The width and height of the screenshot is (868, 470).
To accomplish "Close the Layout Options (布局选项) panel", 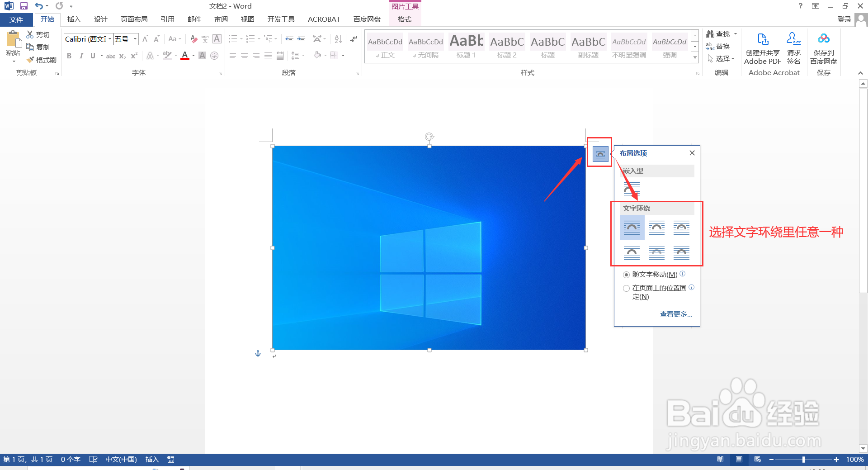I will point(692,153).
